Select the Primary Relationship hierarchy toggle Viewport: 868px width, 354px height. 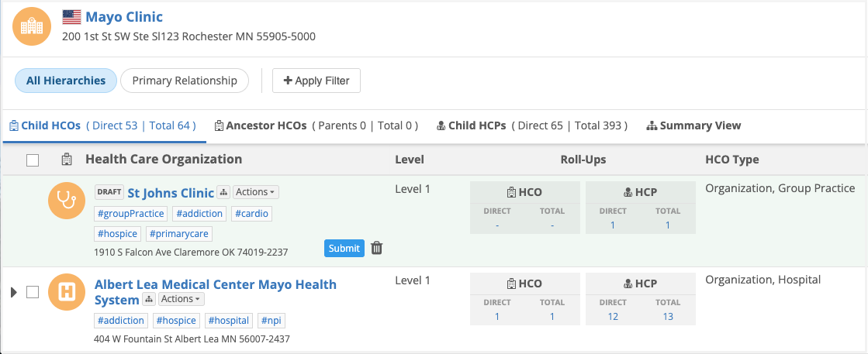coord(185,81)
